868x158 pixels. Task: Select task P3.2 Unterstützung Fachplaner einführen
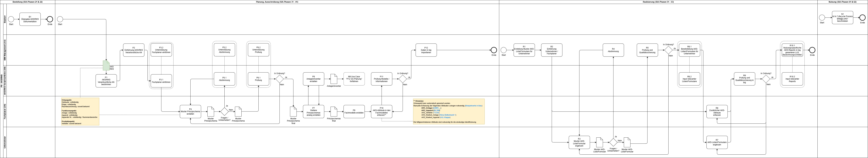(x=161, y=50)
